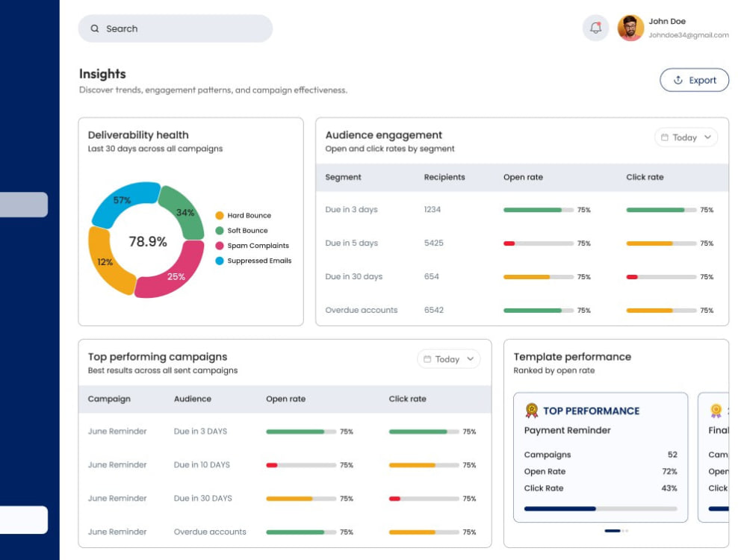Open Audience engagement Today dropdown
The height and width of the screenshot is (560, 747).
click(x=686, y=137)
